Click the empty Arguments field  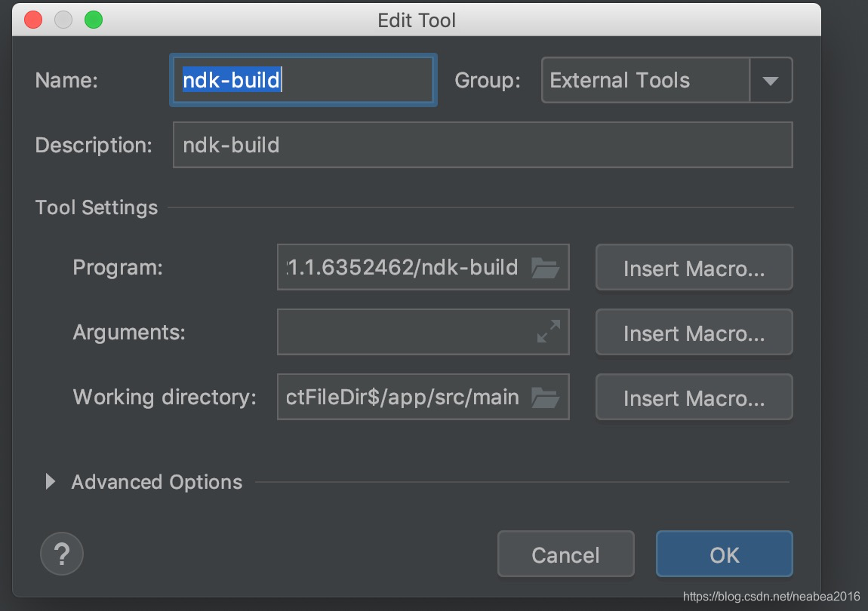point(404,332)
